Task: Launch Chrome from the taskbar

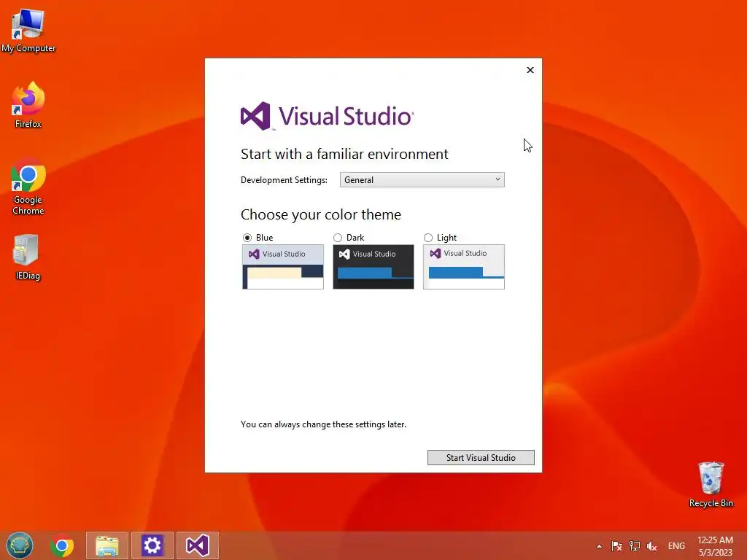Action: coord(62,545)
